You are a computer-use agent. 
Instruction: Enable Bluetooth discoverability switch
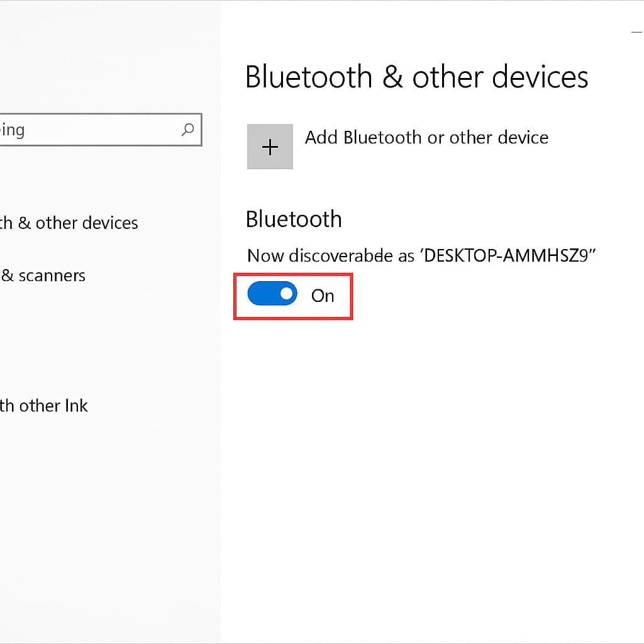tap(272, 293)
